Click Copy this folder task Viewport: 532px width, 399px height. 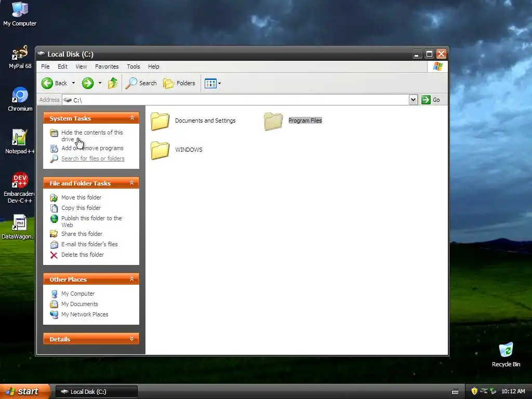pos(81,208)
